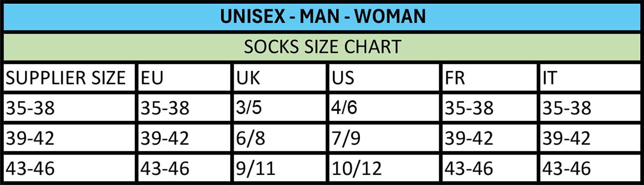Select supplier size 35-38 in first column

pos(30,108)
